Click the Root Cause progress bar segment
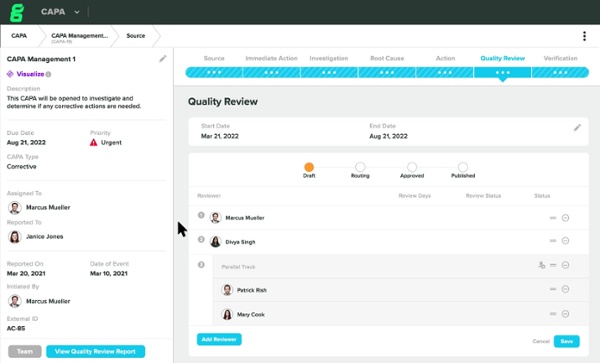 pos(387,72)
